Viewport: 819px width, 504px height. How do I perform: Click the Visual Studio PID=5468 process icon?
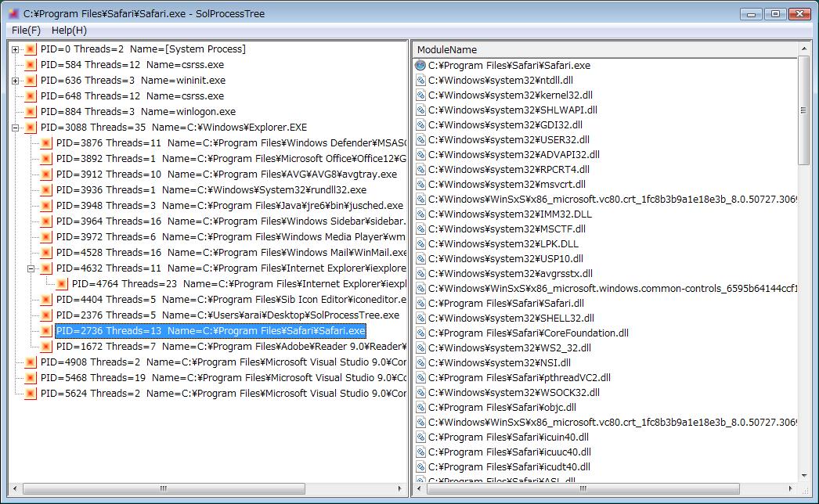31,378
